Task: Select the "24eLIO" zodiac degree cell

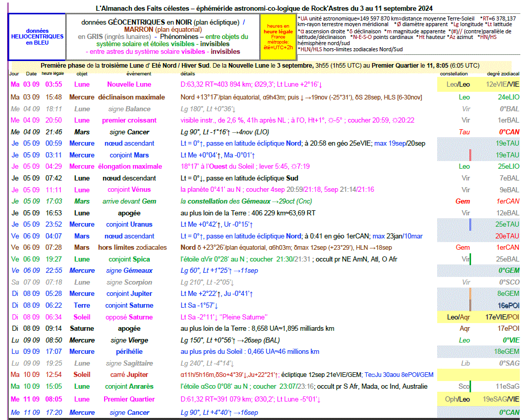Action: [x=509, y=97]
